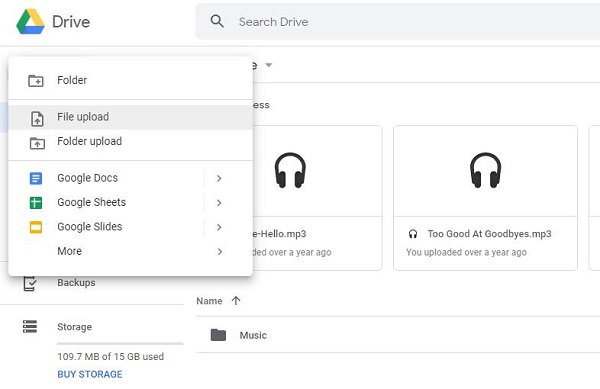The image size is (600, 389).
Task: Choose Folder from the new menu
Action: coord(130,80)
